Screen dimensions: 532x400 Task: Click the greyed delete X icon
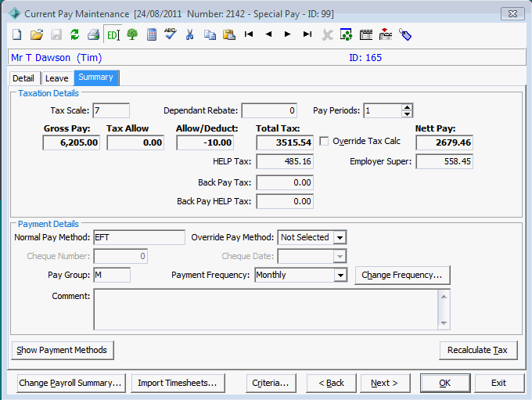pos(327,34)
